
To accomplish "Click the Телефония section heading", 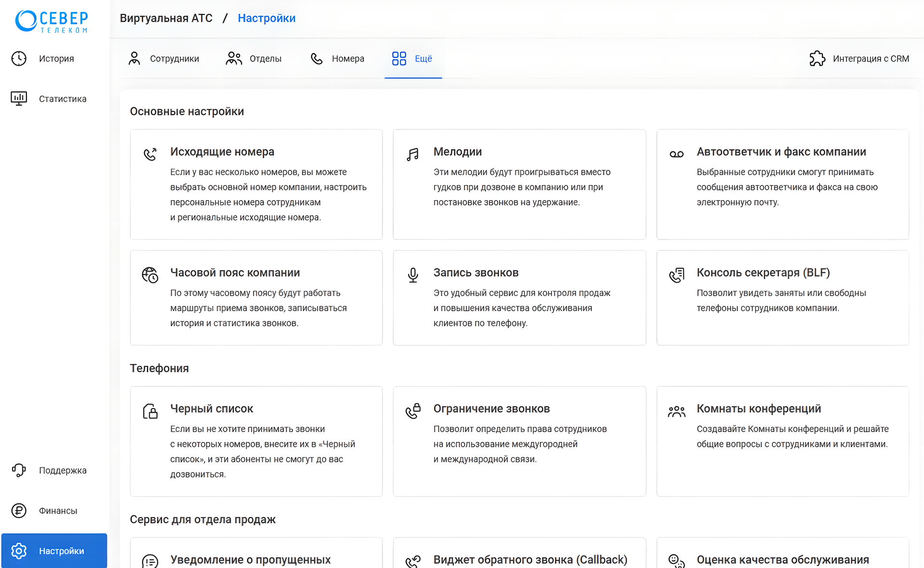I will coord(159,368).
